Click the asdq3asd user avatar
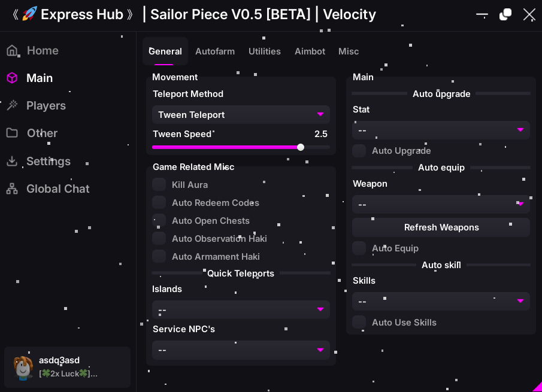The height and width of the screenshot is (392, 542). coord(23,367)
